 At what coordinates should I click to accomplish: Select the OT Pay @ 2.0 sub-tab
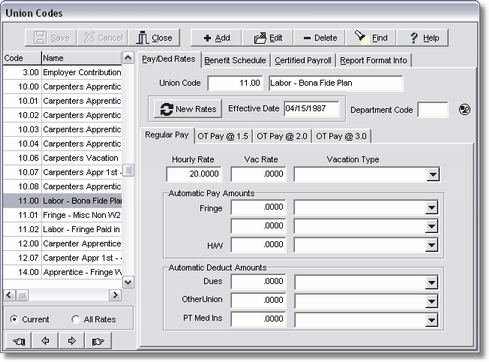tap(282, 136)
